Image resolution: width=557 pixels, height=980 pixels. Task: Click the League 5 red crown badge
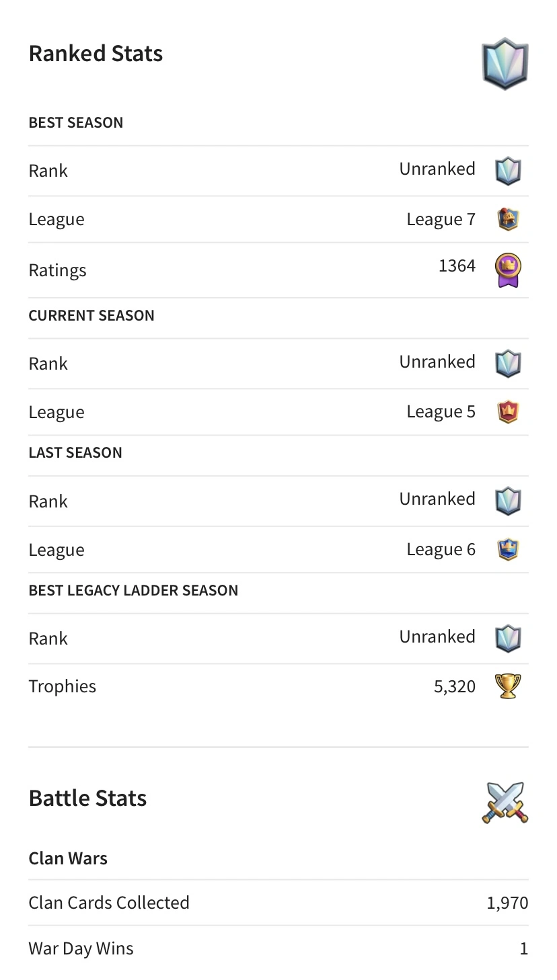508,411
